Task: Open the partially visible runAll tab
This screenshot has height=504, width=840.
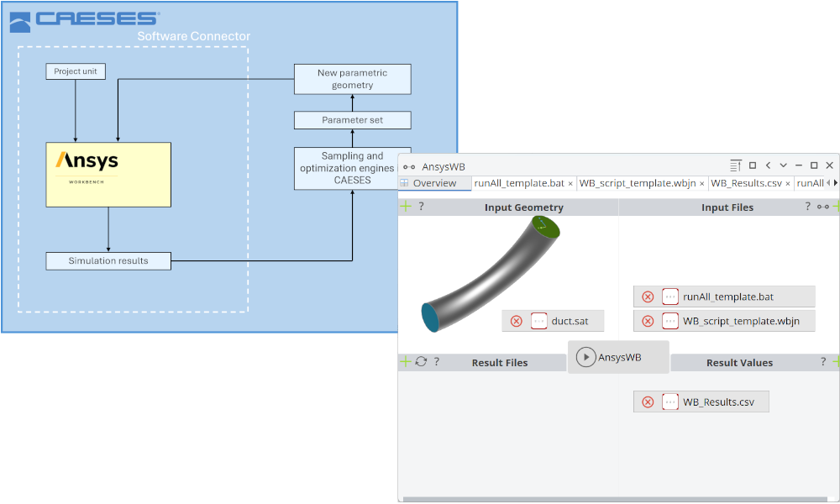Action: click(810, 183)
